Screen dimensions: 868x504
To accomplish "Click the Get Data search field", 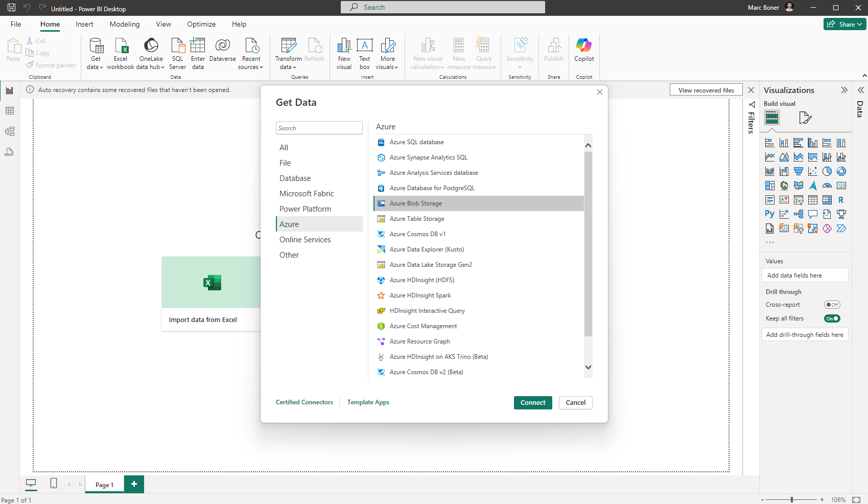I will 319,128.
